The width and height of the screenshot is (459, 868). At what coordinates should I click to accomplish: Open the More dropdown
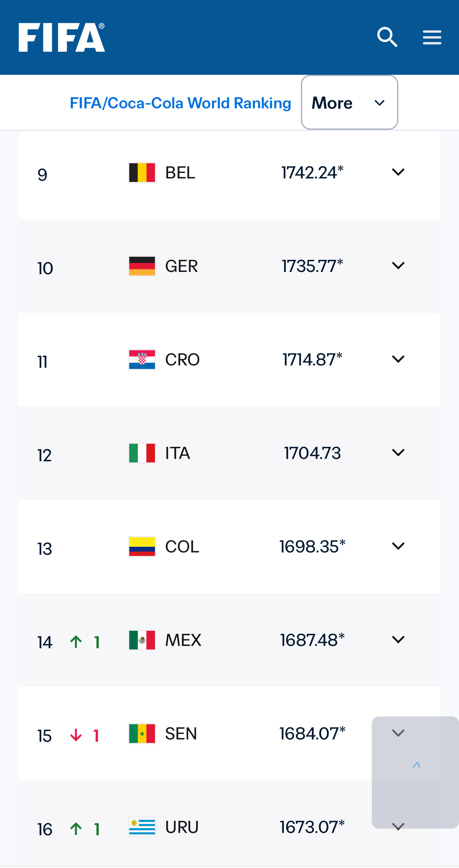click(x=349, y=102)
